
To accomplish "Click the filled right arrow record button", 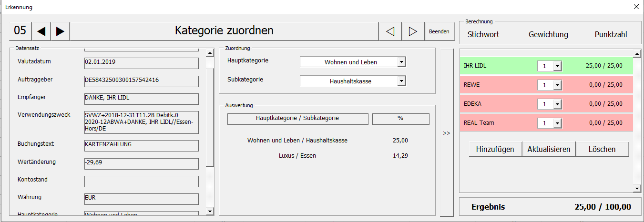I will 60,31.
